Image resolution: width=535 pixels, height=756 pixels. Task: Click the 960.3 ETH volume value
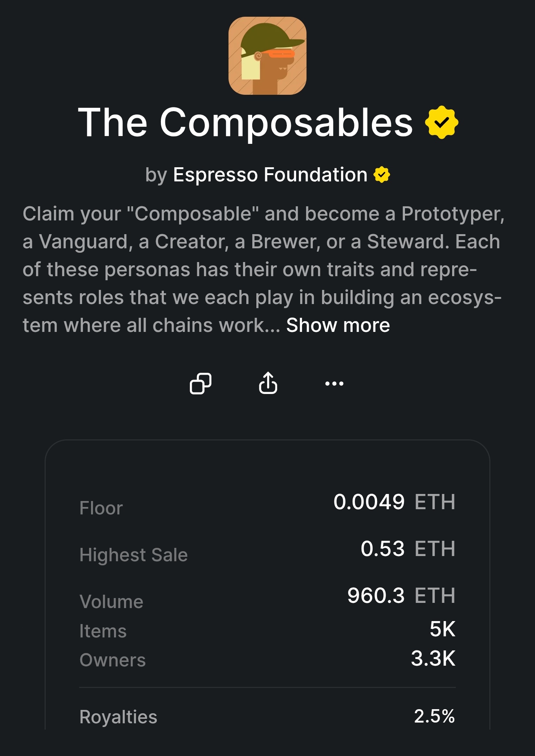(x=401, y=595)
